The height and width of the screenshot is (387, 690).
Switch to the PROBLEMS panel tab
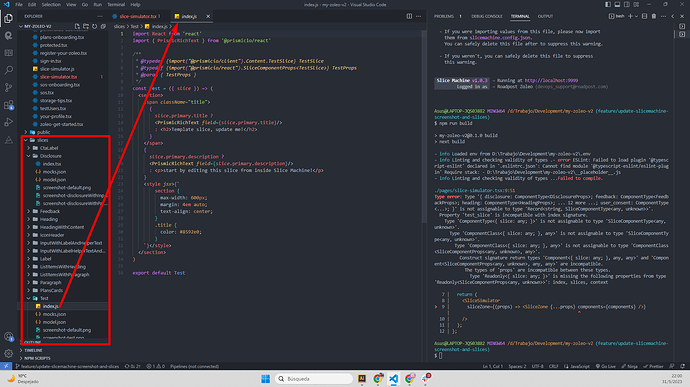pyautogui.click(x=444, y=16)
